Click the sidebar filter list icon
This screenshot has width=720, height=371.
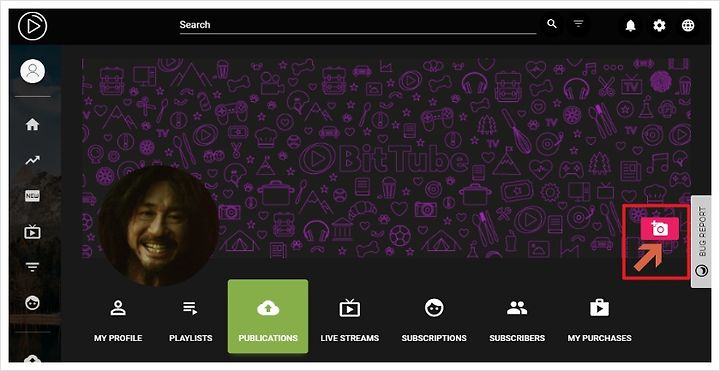(33, 267)
